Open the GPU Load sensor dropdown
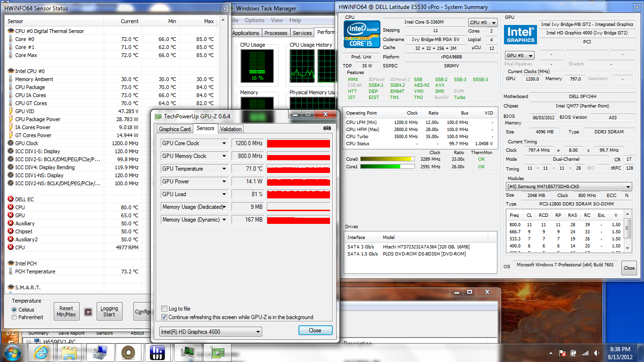The height and width of the screenshot is (362, 644). 224,194
